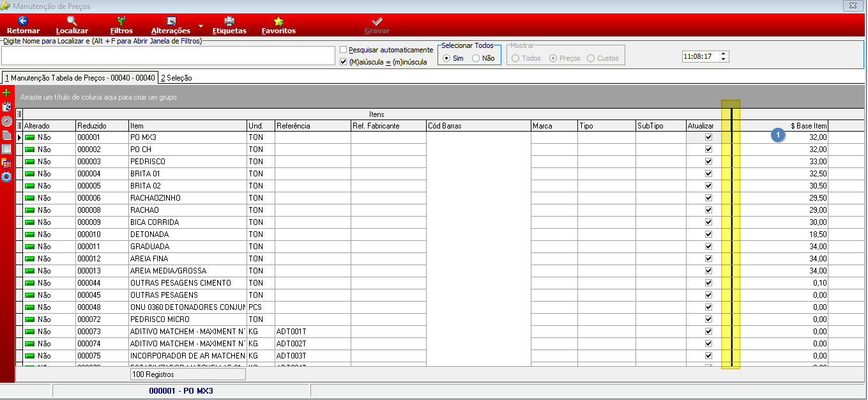Click price cell 18,50 for DETONADA
This screenshot has width=868, height=400.
pos(784,235)
